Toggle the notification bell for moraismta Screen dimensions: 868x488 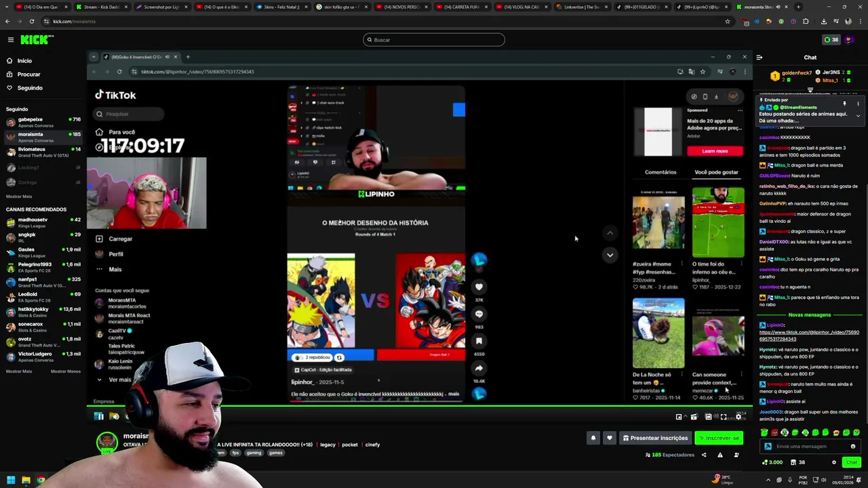tap(593, 438)
